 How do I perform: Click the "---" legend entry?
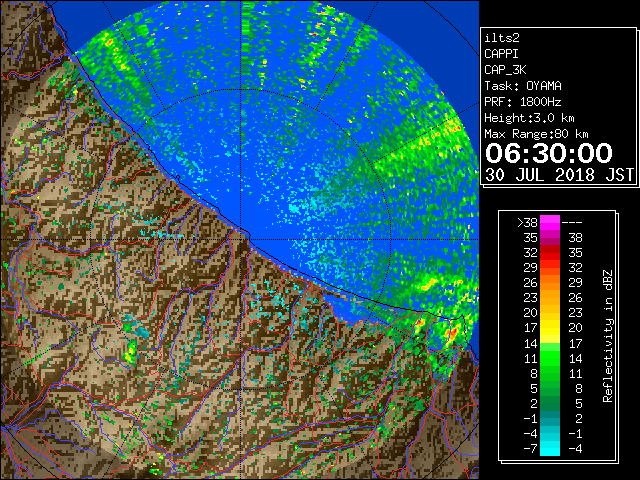click(572, 223)
